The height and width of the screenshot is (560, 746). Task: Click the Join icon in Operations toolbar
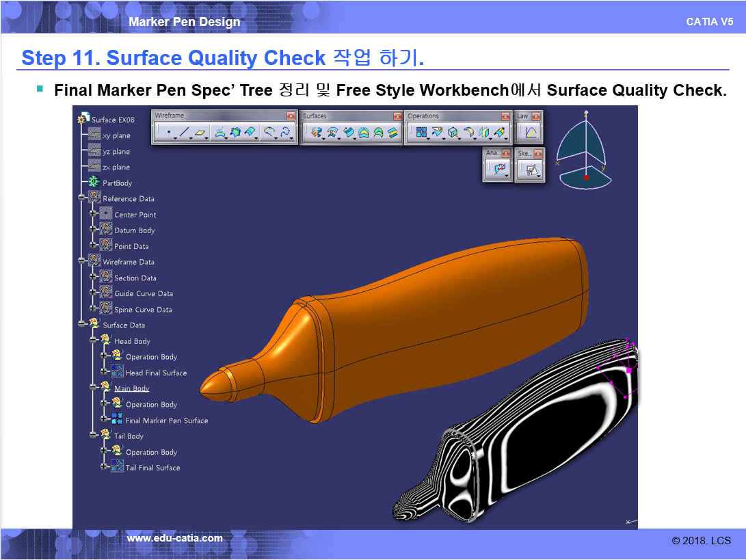click(421, 133)
